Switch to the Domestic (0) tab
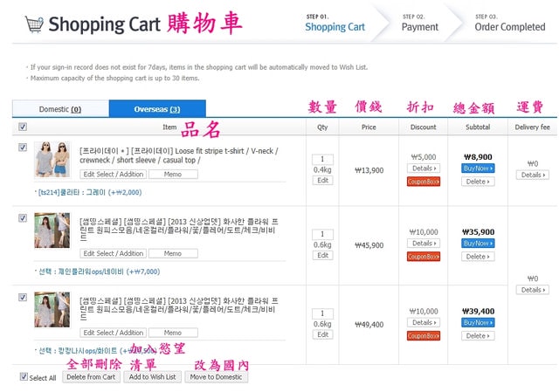 click(60, 109)
